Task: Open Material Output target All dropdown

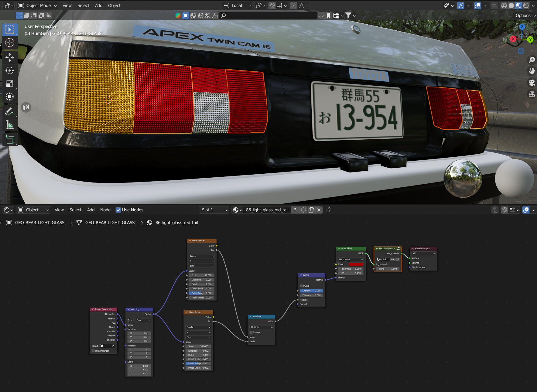Action: pos(424,253)
